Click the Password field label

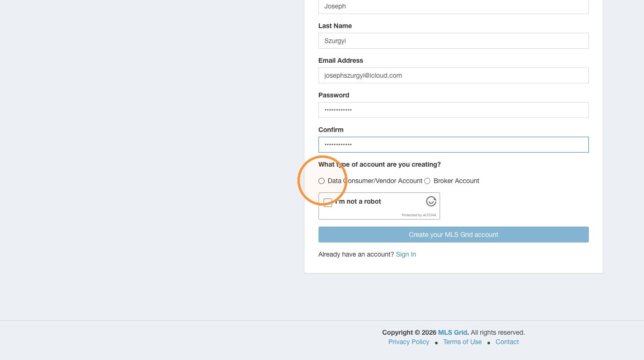point(333,95)
